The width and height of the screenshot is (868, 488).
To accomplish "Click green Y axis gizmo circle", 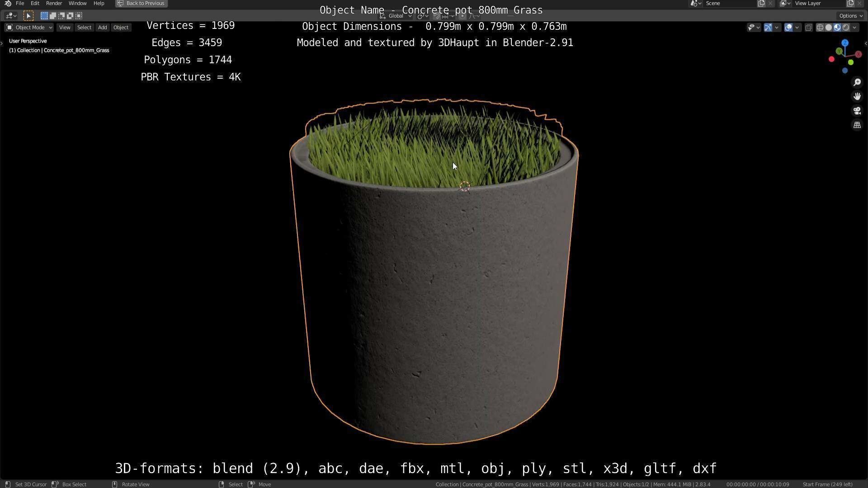I will click(839, 52).
